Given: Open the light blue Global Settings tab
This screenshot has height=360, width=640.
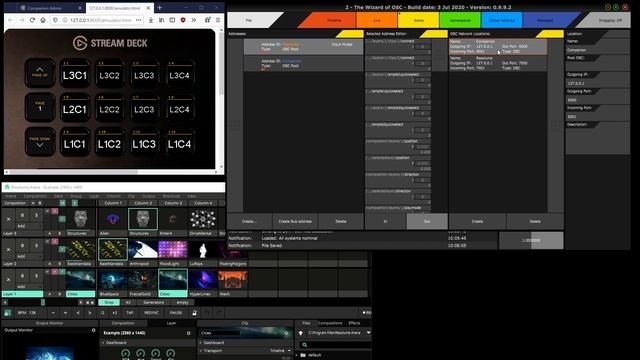Looking at the screenshot, I should click(x=502, y=20).
